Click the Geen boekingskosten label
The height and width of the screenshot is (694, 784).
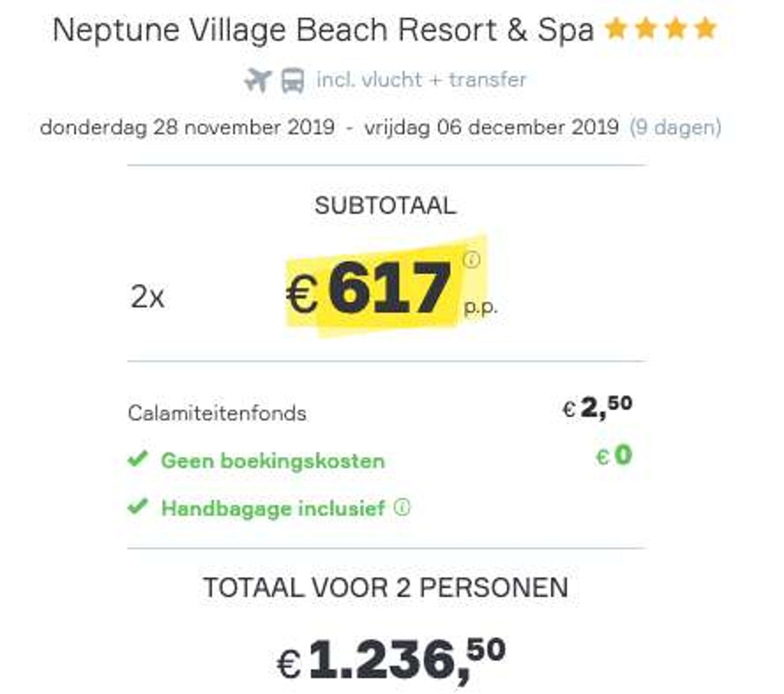(x=273, y=460)
